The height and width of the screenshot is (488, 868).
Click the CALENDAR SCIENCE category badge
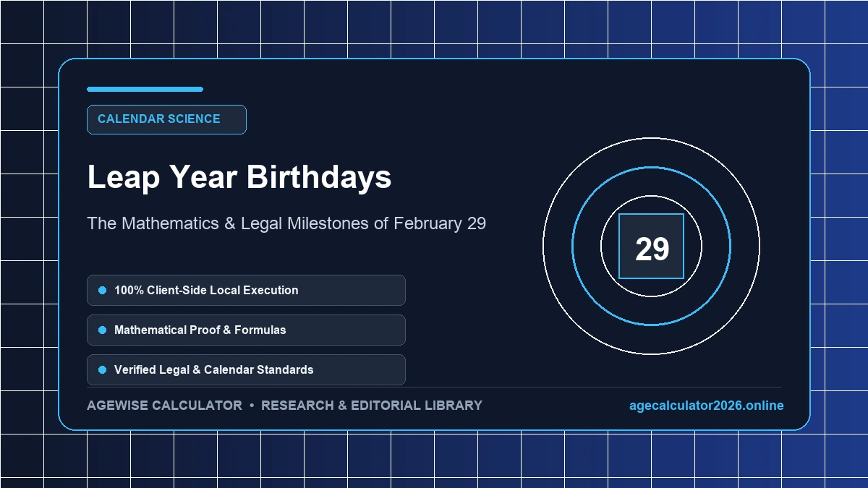click(x=166, y=119)
